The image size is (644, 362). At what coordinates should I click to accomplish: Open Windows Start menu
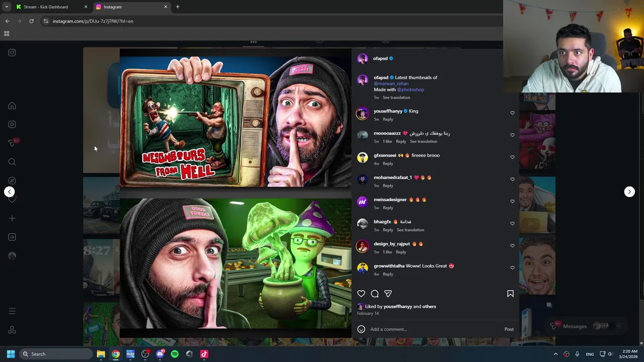coord(11,354)
